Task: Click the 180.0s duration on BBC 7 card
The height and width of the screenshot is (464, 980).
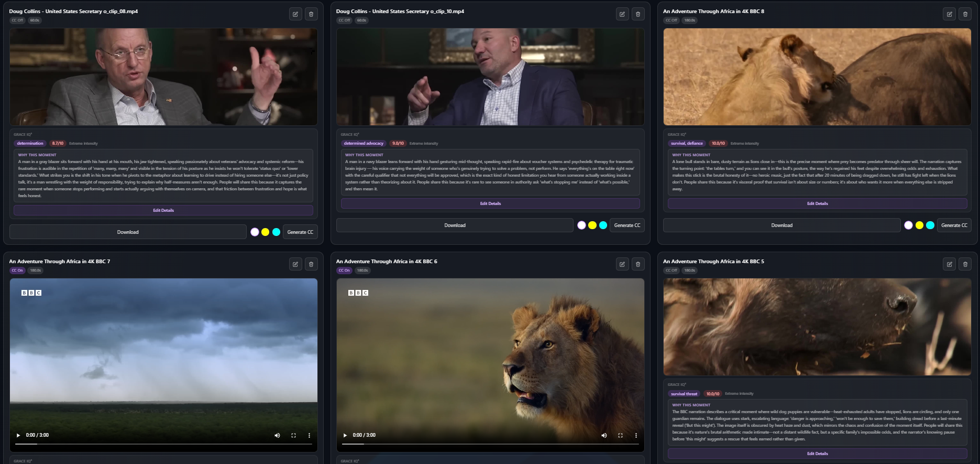Action: tap(35, 271)
